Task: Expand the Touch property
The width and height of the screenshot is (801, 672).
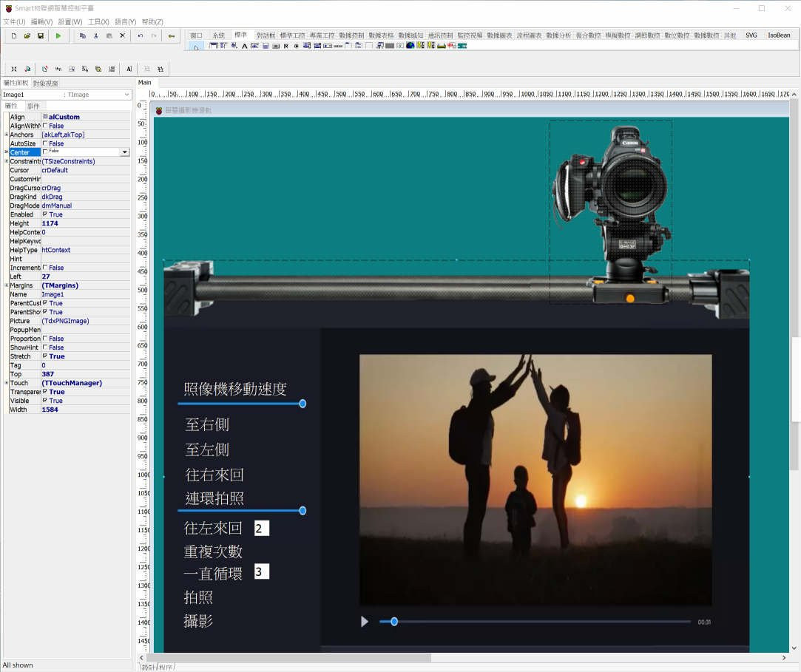Action: (x=6, y=383)
